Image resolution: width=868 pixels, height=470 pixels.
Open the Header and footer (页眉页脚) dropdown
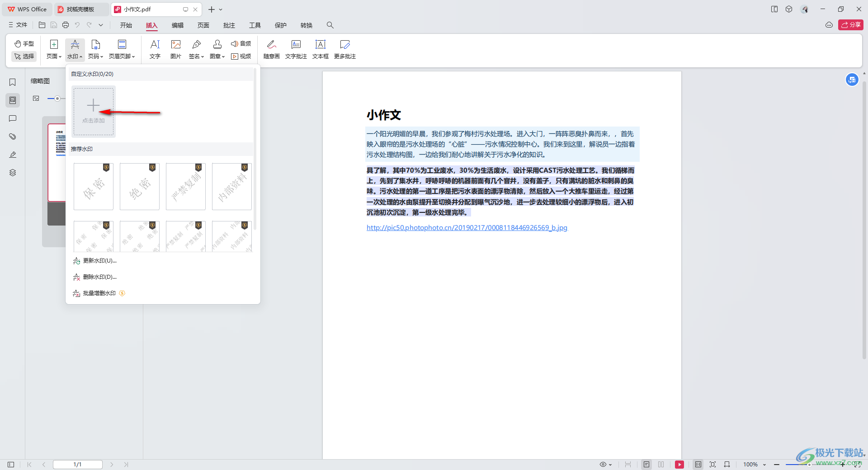point(122,50)
